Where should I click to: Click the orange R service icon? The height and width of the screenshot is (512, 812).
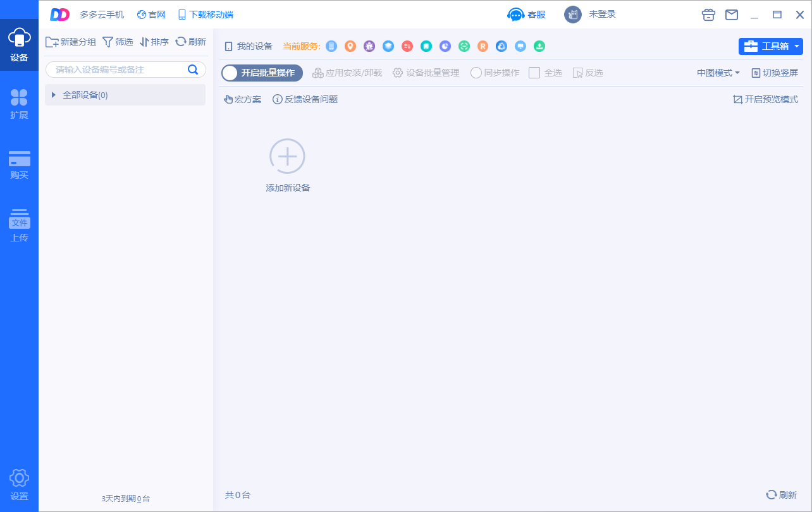click(483, 46)
